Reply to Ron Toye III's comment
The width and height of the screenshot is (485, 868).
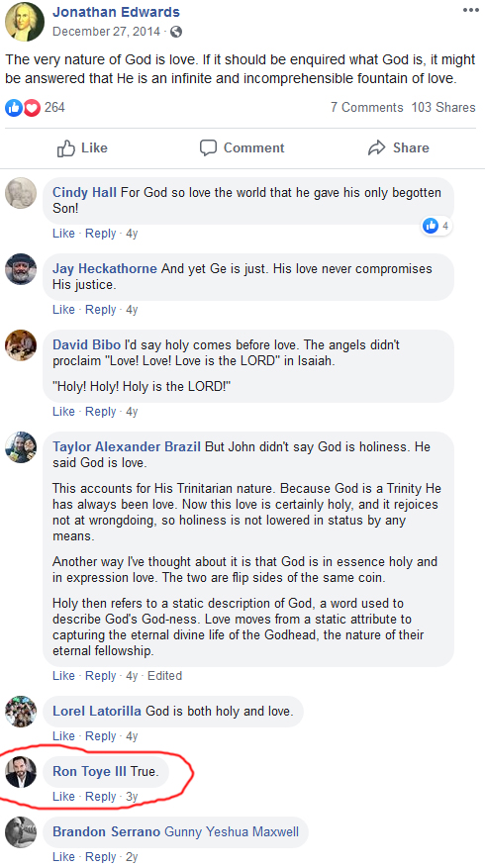click(100, 797)
